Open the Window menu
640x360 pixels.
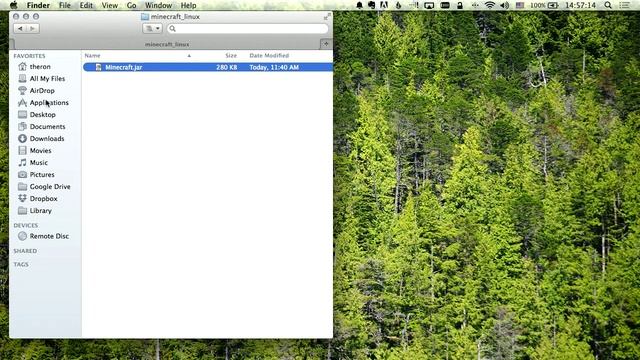(158, 5)
